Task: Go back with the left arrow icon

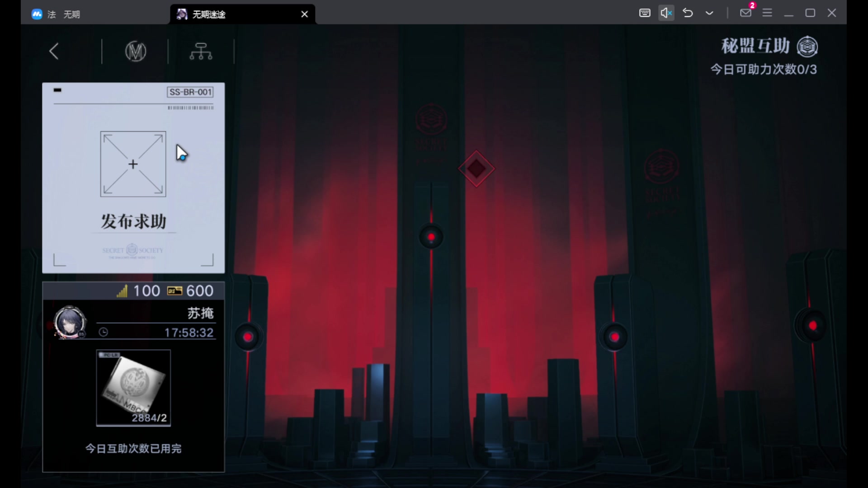Action: 54,51
